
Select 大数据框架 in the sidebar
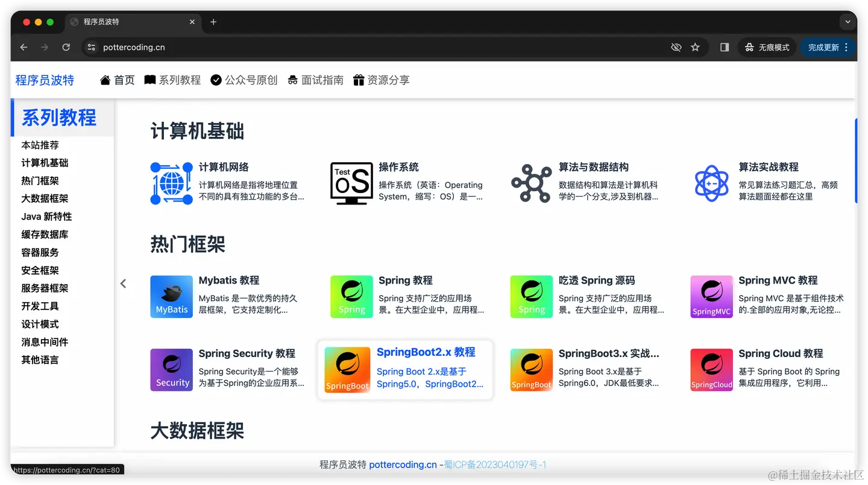point(45,198)
